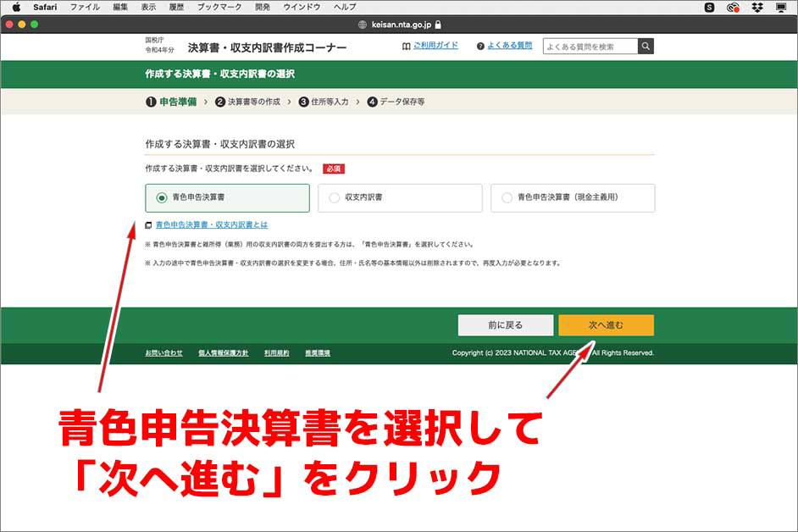798x532 pixels.
Task: Click the magnifying glass search icon
Action: (646, 46)
